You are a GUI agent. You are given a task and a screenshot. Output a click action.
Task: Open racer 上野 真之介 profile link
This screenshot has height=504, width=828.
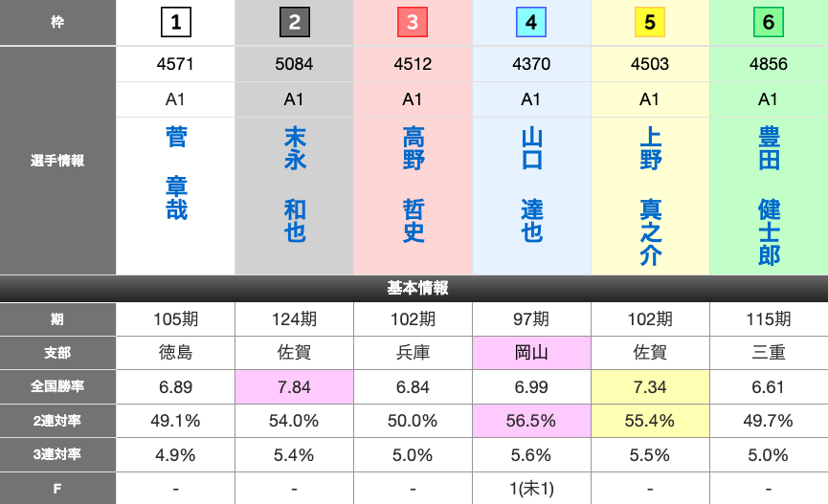(650, 196)
